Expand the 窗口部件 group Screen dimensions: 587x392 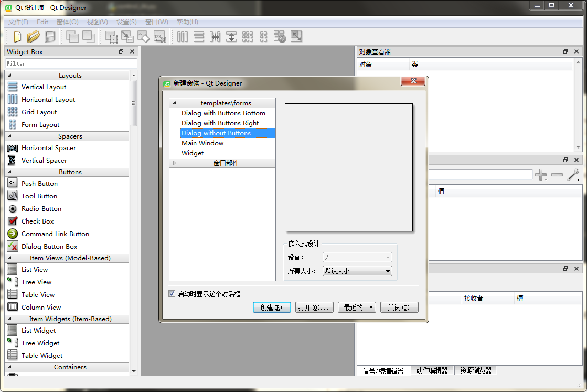pyautogui.click(x=174, y=163)
